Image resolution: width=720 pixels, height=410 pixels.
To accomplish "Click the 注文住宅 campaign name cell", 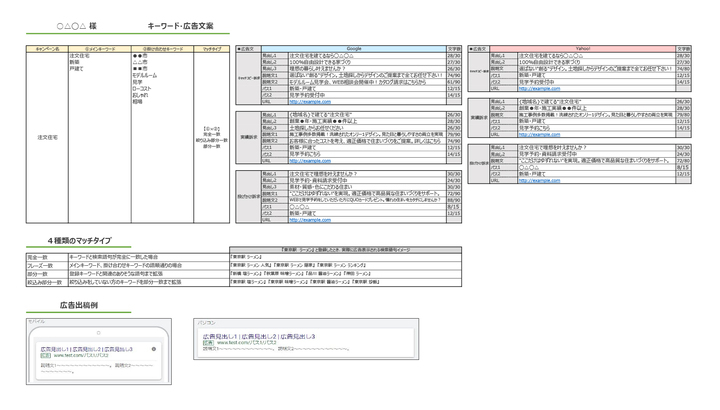I will click(x=47, y=136).
